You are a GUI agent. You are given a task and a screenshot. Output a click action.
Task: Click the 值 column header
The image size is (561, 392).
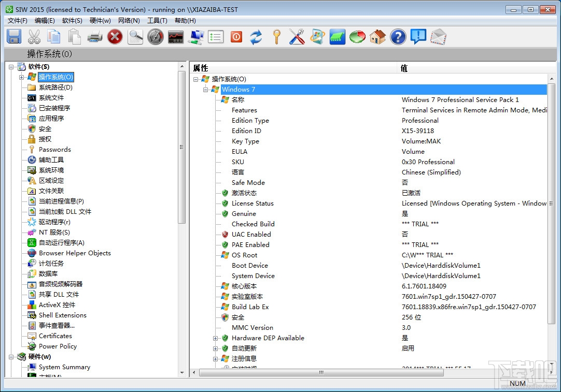pyautogui.click(x=476, y=68)
